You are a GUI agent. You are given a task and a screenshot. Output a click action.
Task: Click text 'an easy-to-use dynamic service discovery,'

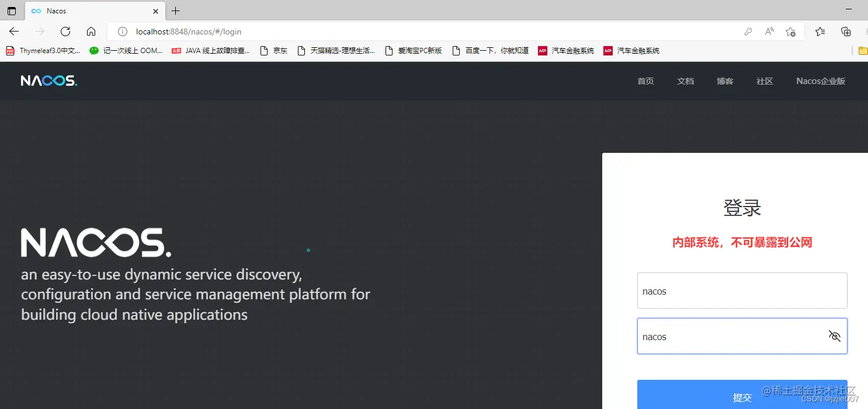click(162, 274)
